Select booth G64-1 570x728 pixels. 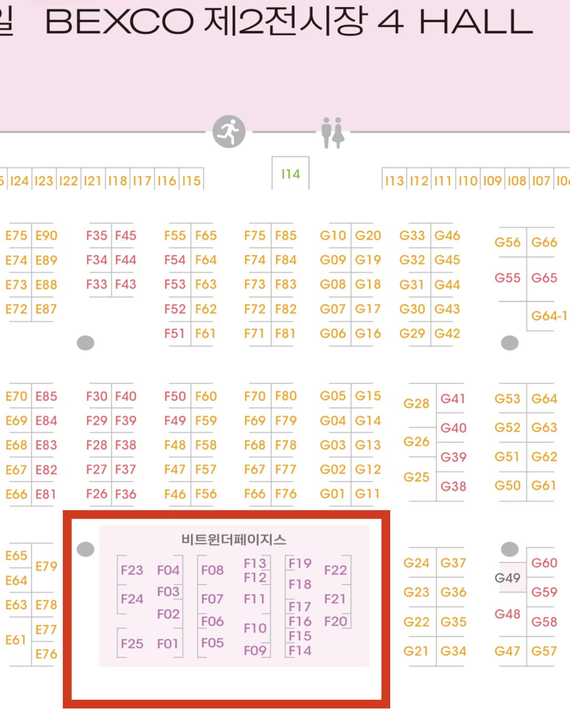pos(549,316)
